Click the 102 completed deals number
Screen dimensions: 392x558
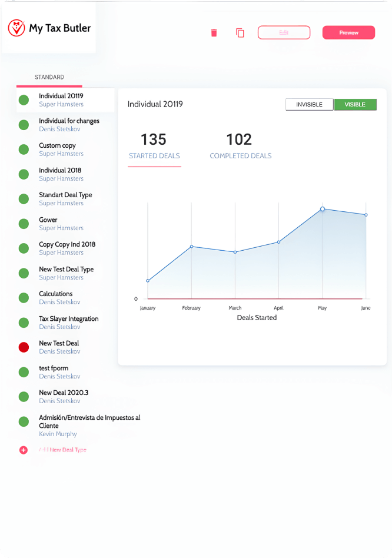pyautogui.click(x=240, y=139)
